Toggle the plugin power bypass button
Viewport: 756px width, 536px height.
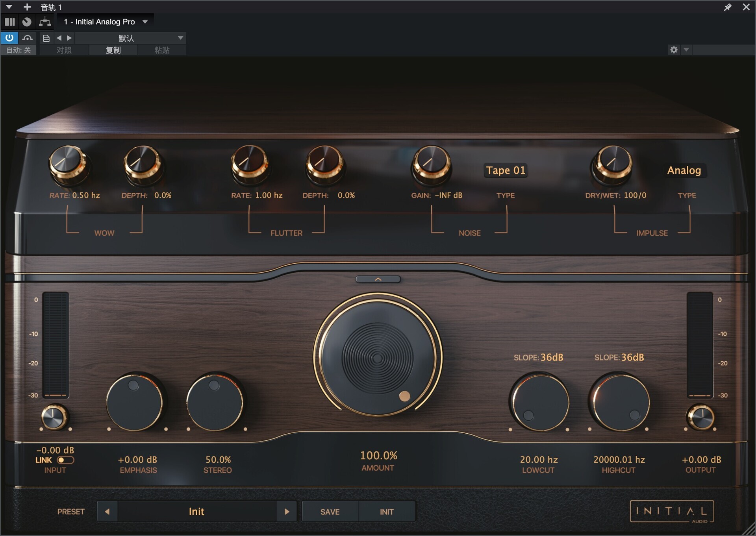(x=9, y=38)
